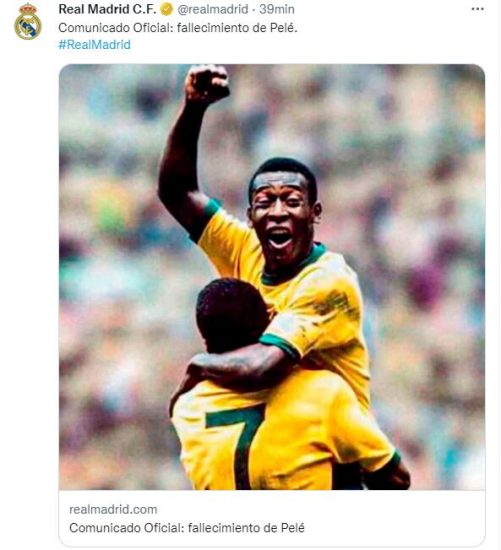Open the Real Madrid crest profile avatar
The height and width of the screenshot is (550, 501).
(28, 22)
